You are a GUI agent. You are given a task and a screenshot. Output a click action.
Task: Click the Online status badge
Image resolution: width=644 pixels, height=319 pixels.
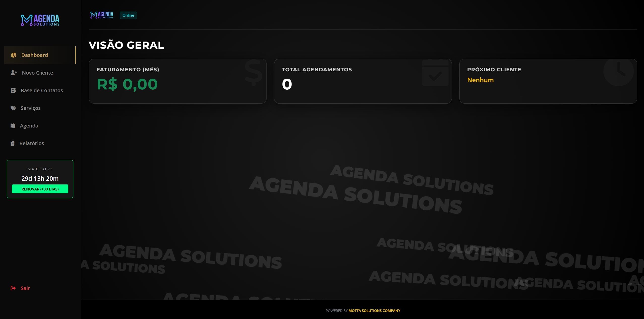click(128, 15)
